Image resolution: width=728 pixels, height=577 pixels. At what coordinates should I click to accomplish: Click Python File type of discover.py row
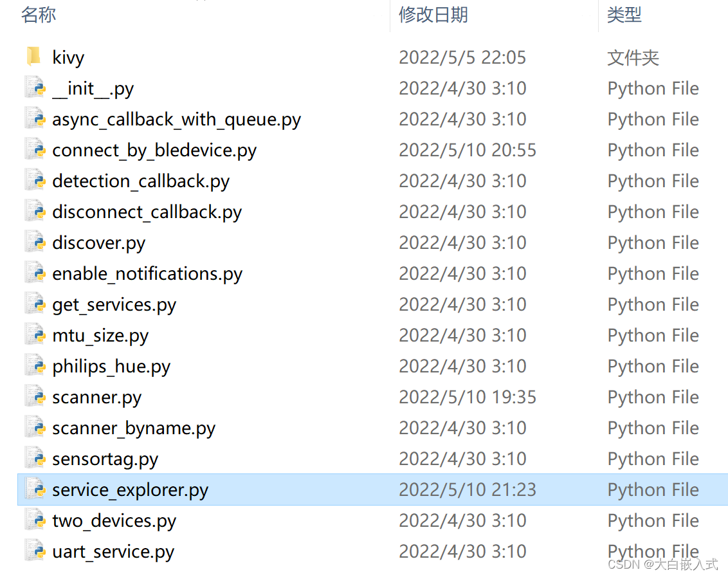coord(653,243)
